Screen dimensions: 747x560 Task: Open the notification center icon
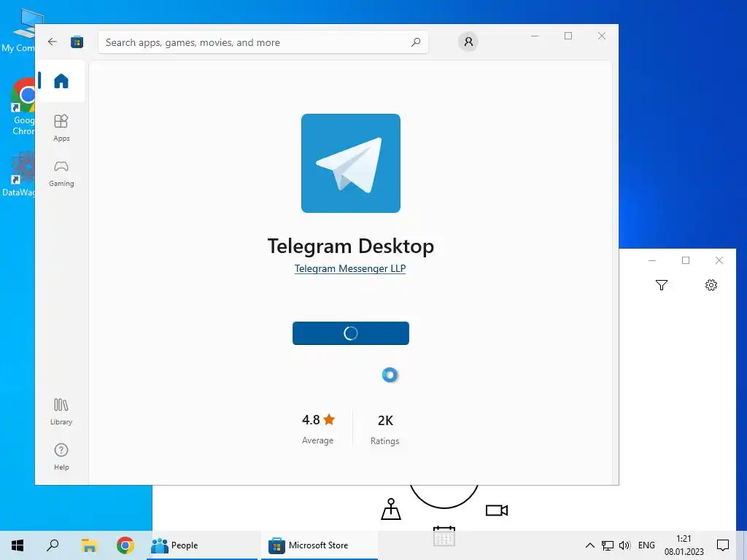[723, 545]
